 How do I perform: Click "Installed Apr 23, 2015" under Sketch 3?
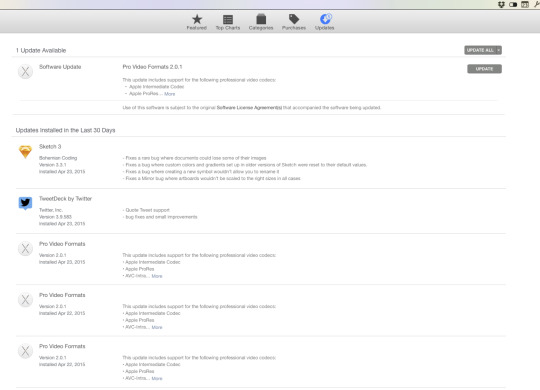tap(62, 172)
